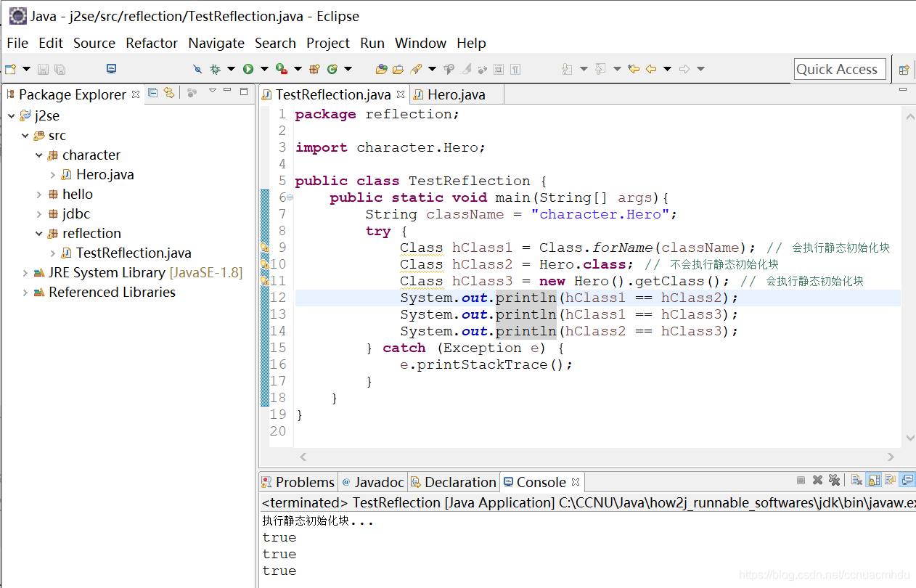Collapse the character package node
The image size is (916, 588).
coord(39,155)
